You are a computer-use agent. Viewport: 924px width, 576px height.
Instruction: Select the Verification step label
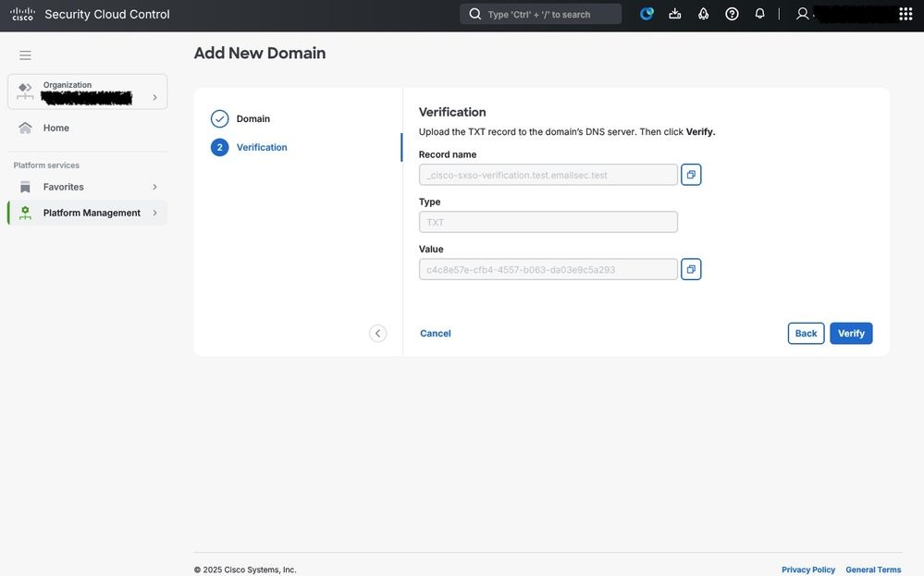click(262, 147)
